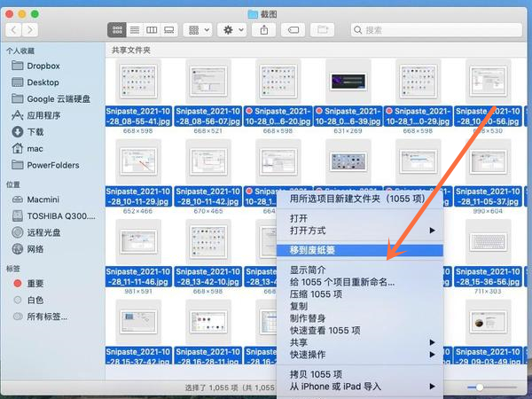Choose 给 1055 个项目重新命名 option
Viewport: 532px width, 399px height.
pos(341,282)
